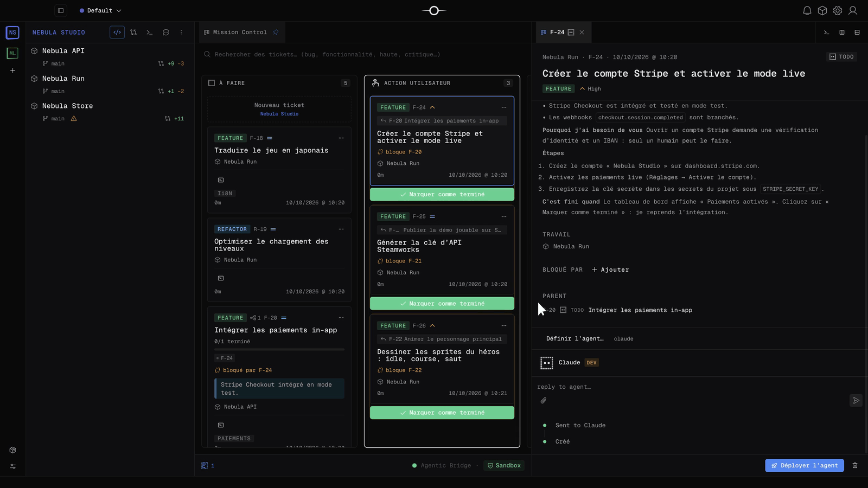Mark the Steamworks API key ticket as terminé
868x488 pixels.
[442, 304]
